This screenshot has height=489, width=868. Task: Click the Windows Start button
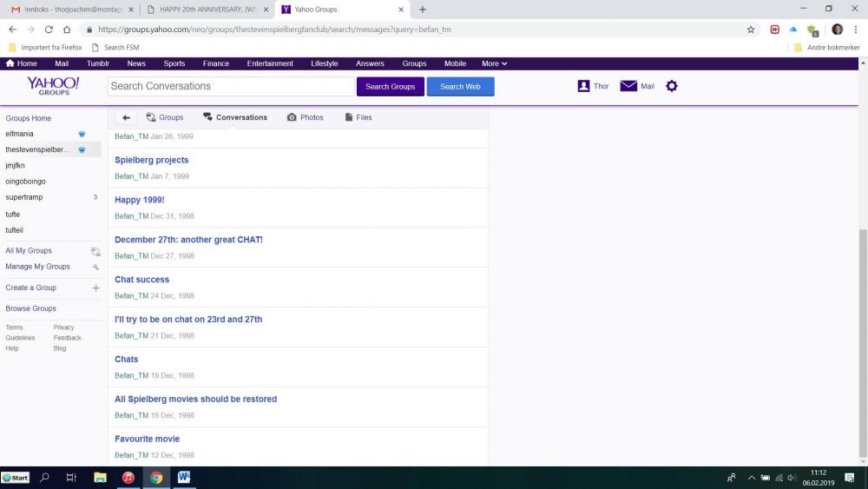16,478
